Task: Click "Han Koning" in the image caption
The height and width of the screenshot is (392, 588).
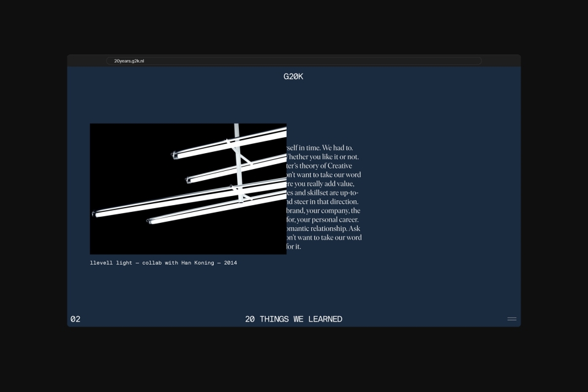Action: pyautogui.click(x=197, y=263)
